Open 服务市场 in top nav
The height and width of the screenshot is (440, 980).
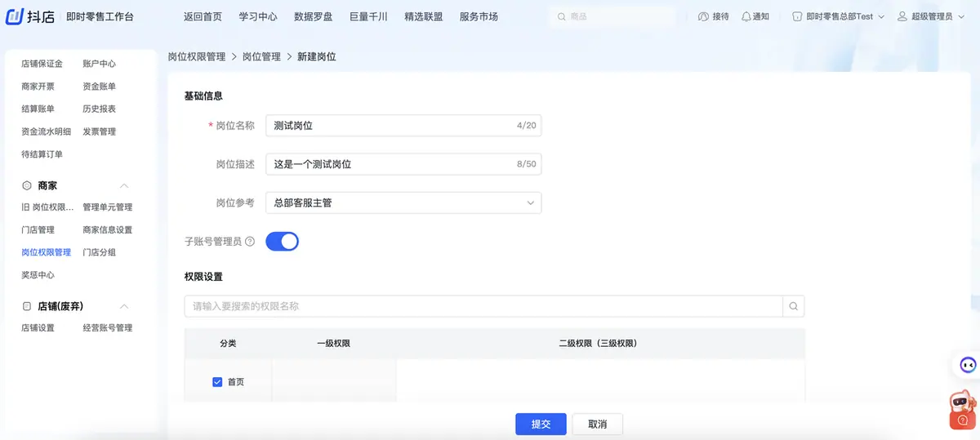point(479,16)
